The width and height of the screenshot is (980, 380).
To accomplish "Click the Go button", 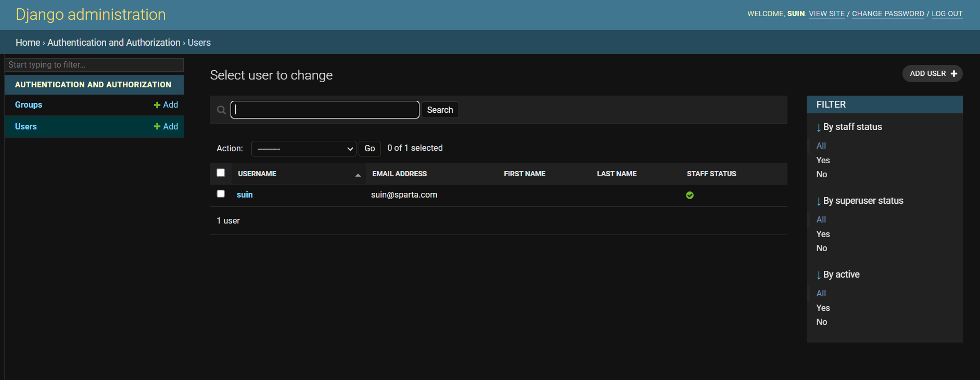I will point(370,149).
